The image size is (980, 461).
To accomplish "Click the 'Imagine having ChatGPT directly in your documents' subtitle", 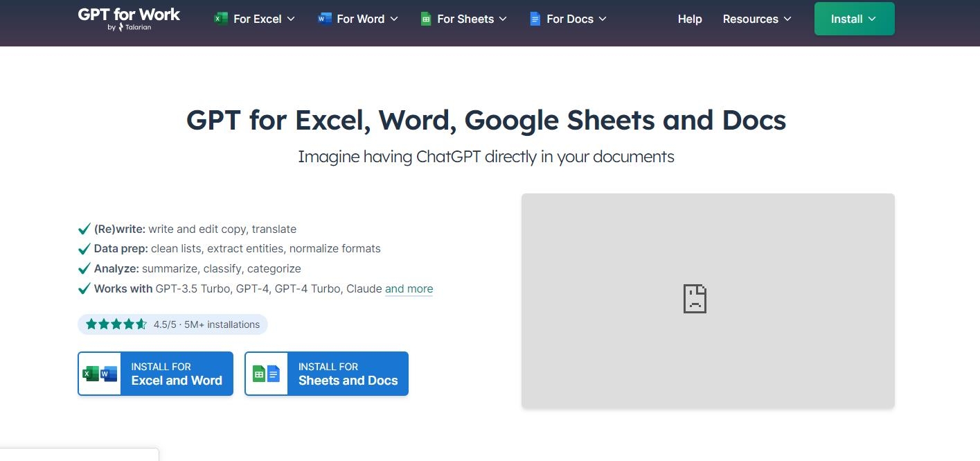I will [x=486, y=157].
